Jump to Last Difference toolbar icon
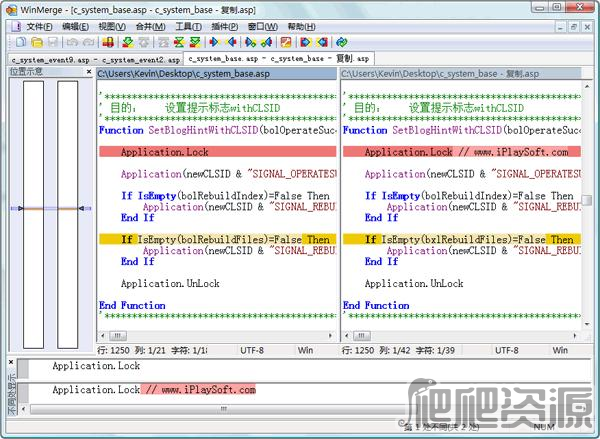 (195, 42)
